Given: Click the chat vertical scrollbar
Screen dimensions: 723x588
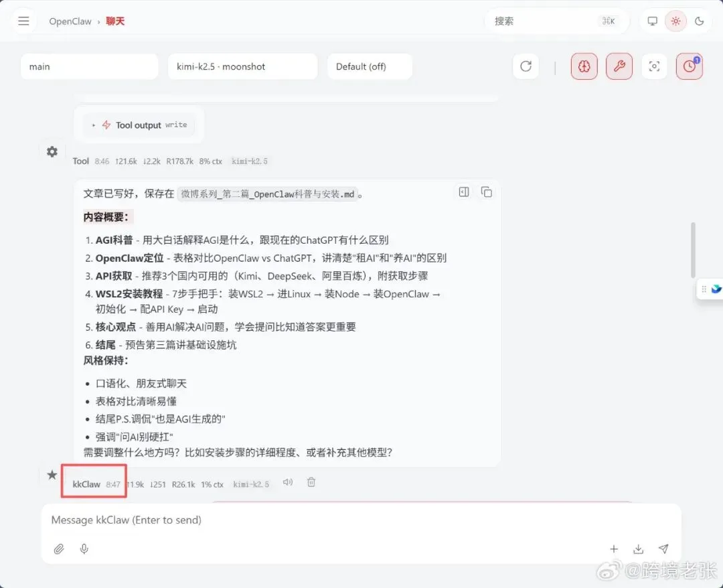Looking at the screenshot, I should 693,250.
